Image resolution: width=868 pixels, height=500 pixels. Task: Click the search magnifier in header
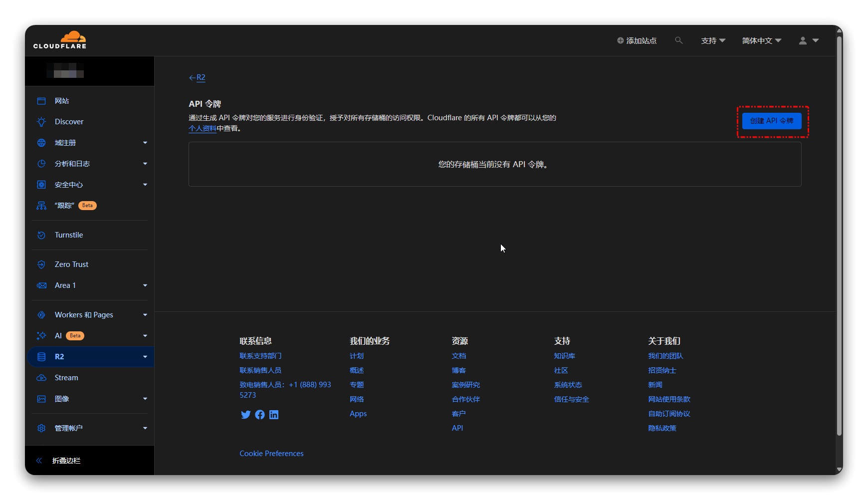tap(678, 40)
